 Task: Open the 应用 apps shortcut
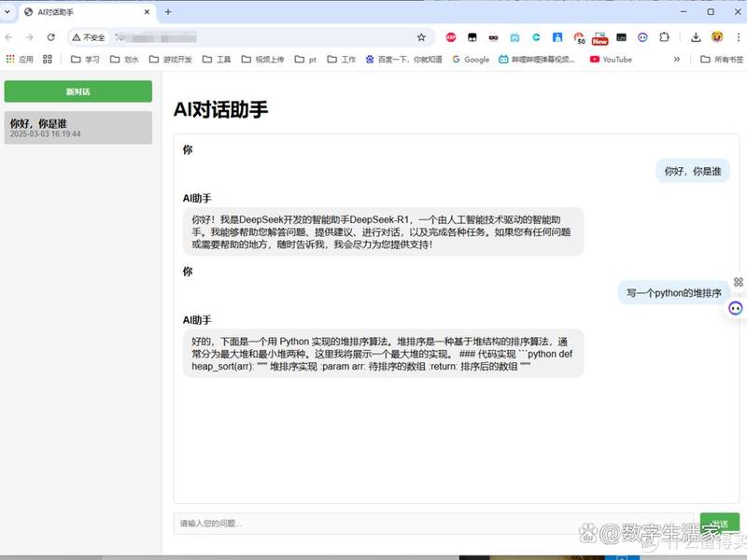click(x=20, y=59)
